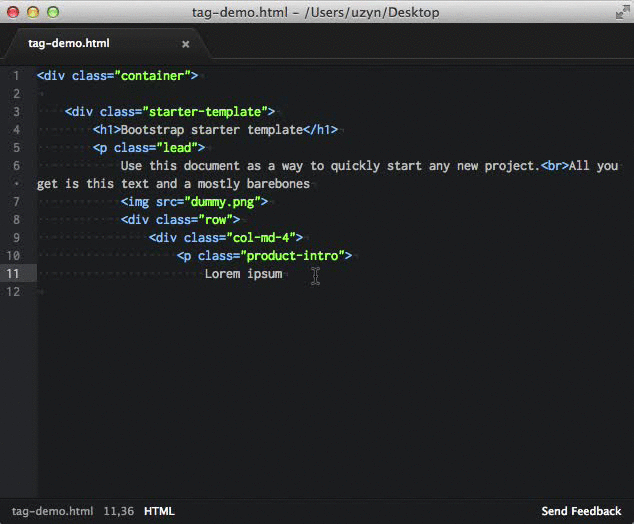This screenshot has height=524, width=634.
Task: Click tag-demo.html file name in status bar
Action: 52,511
